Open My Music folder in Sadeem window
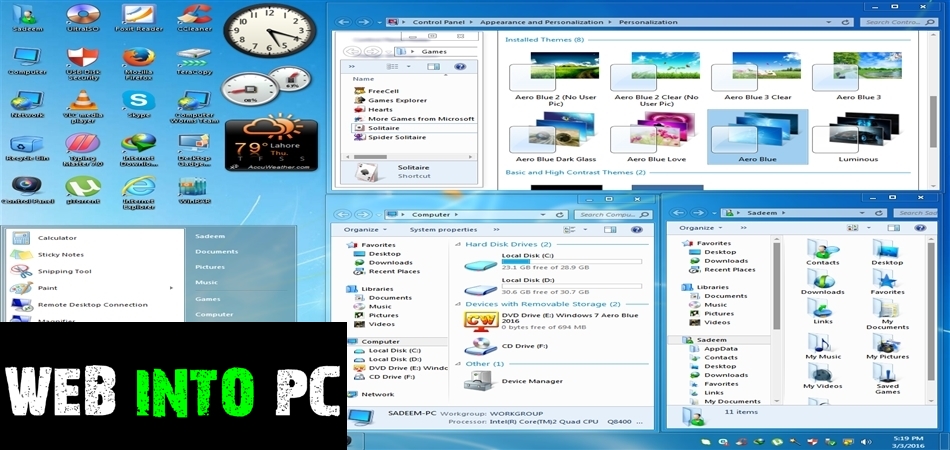This screenshot has height=450, width=950. tap(822, 346)
